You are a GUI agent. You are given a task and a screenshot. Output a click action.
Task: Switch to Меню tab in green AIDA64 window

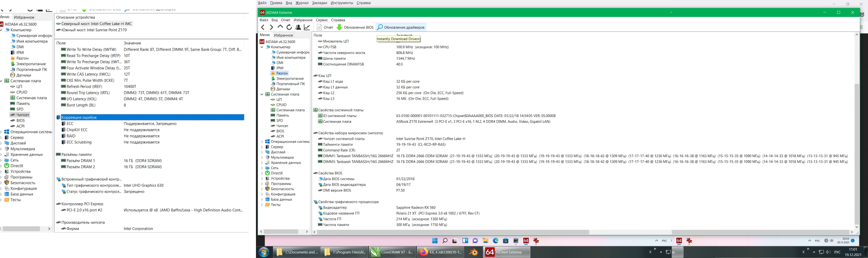click(x=265, y=35)
